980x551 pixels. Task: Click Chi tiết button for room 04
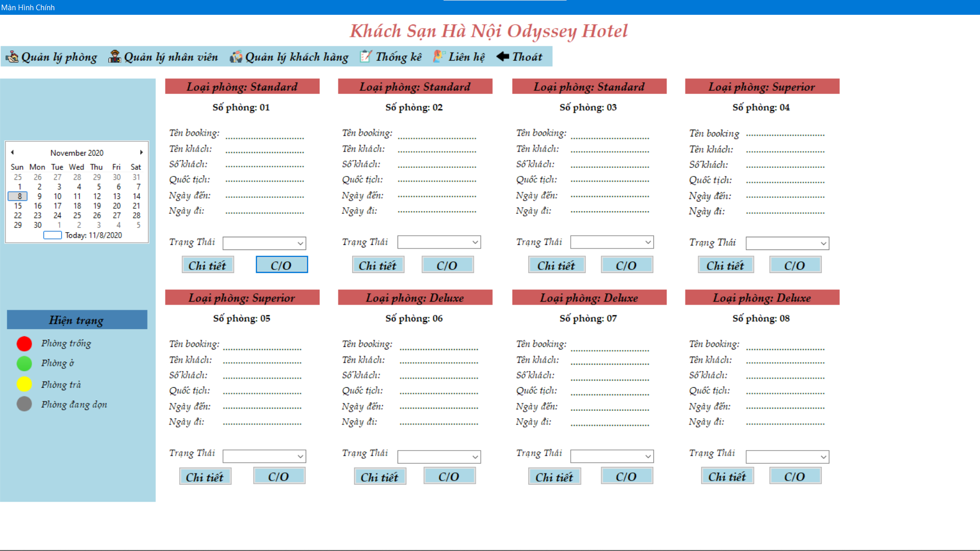point(726,265)
